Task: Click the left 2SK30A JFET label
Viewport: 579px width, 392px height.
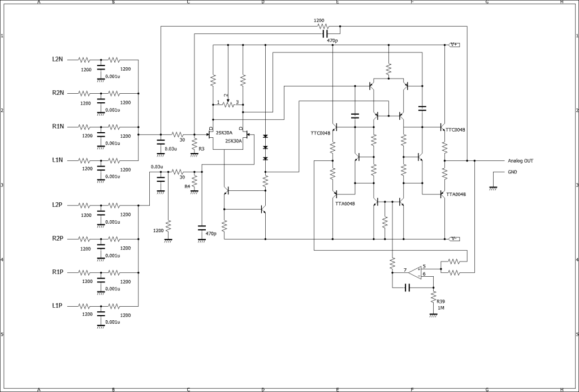Action: 224,133
